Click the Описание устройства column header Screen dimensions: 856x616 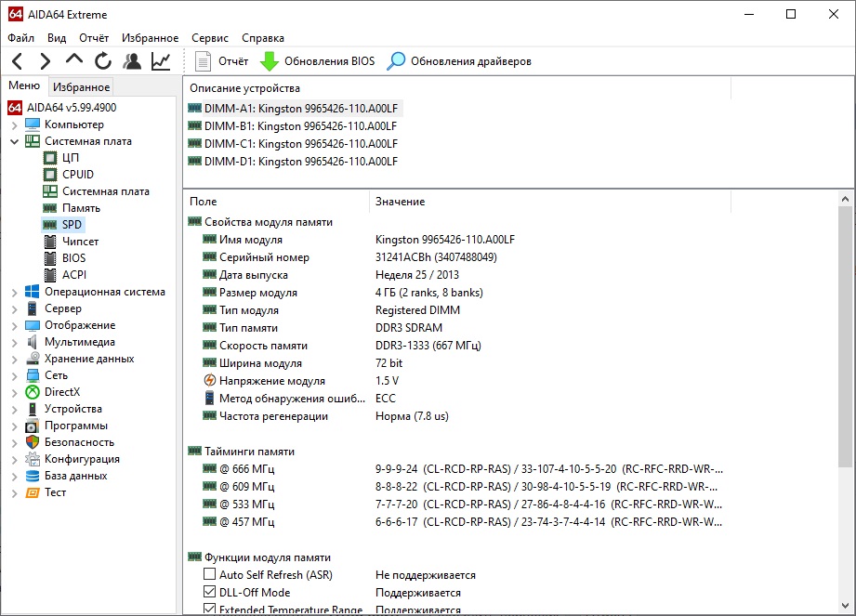pyautogui.click(x=457, y=88)
